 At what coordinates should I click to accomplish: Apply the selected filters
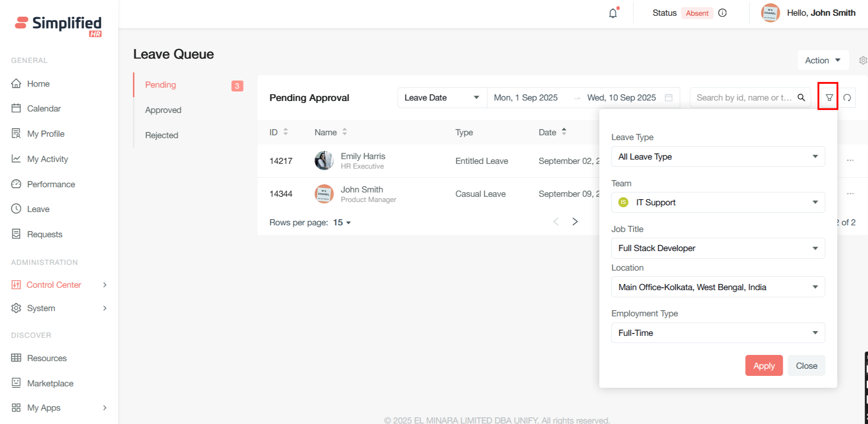click(764, 366)
